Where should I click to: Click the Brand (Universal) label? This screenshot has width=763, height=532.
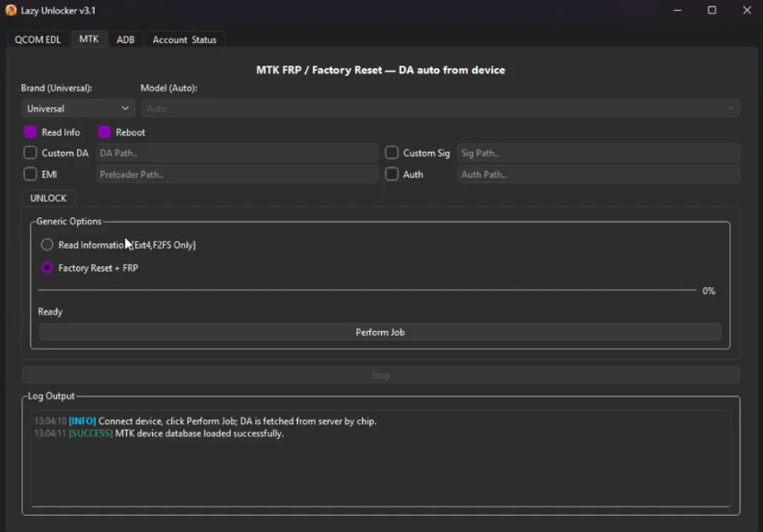pyautogui.click(x=56, y=88)
